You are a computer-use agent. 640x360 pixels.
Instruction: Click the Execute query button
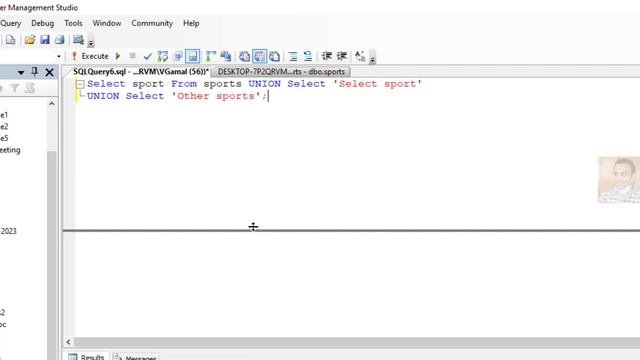[90, 56]
